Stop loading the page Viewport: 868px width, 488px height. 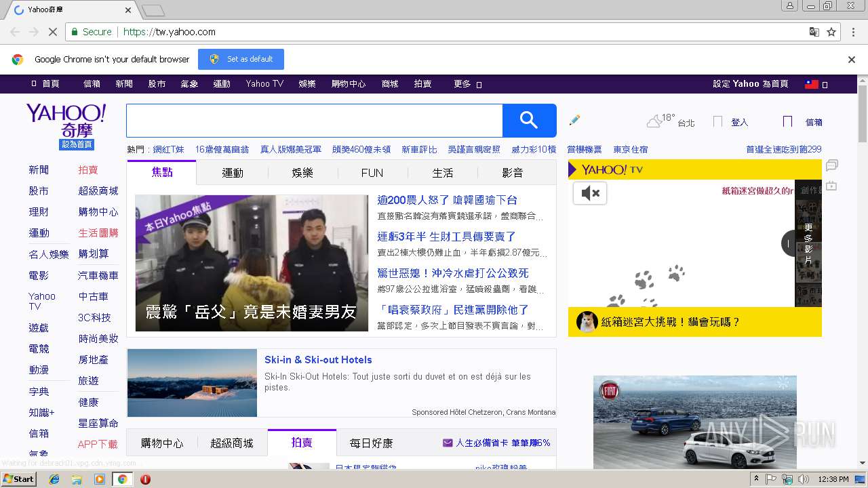tap(53, 32)
